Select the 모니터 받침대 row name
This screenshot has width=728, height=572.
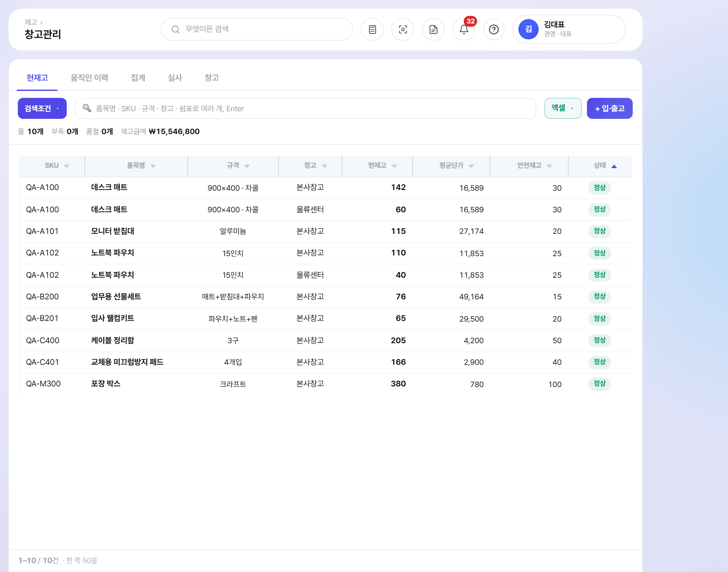(x=112, y=231)
